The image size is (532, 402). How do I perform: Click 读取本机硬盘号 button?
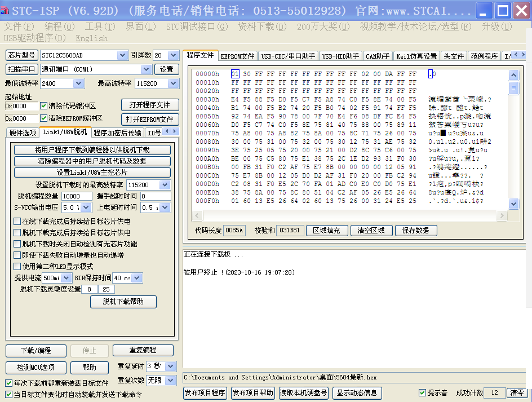(x=304, y=393)
